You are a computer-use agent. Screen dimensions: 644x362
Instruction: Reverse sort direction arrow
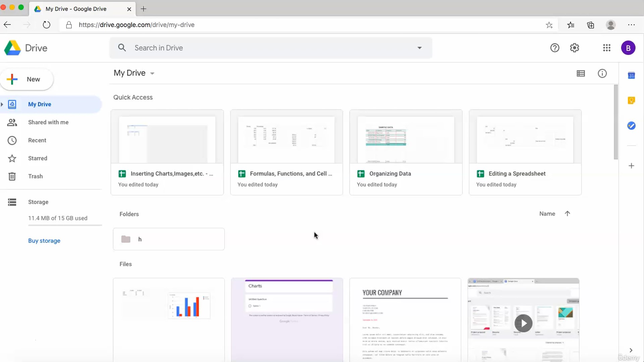[x=567, y=214]
